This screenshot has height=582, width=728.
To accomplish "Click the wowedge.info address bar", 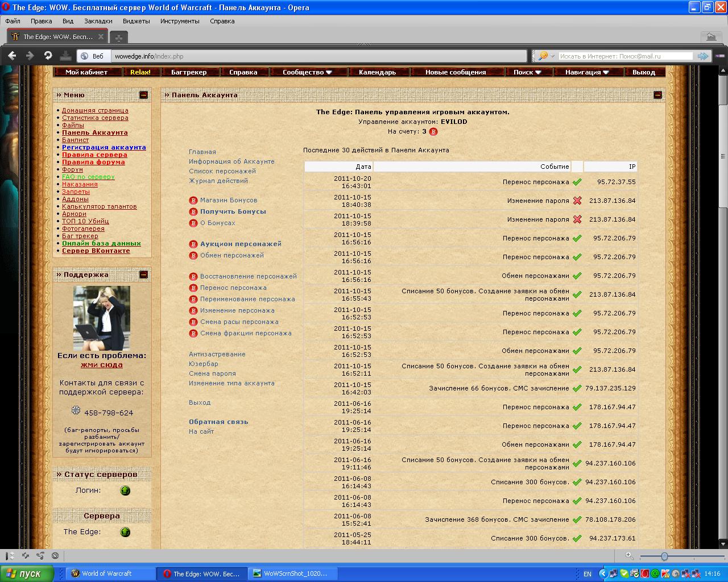I will coord(318,56).
